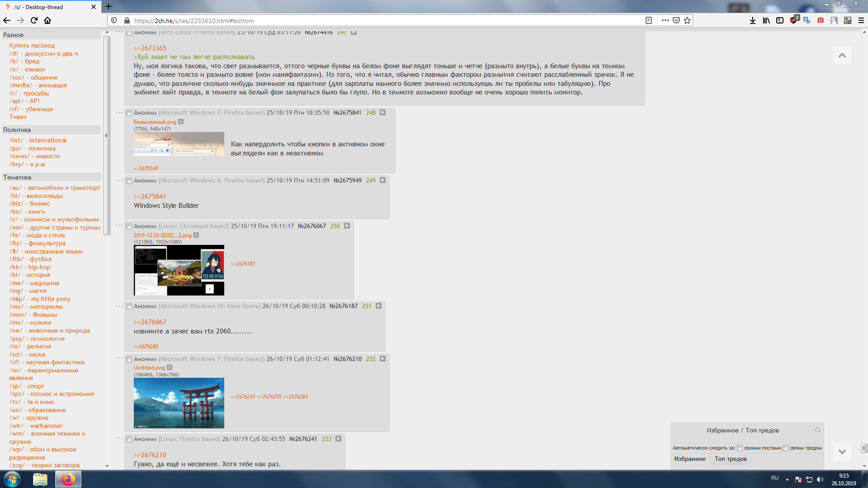Image resolution: width=868 pixels, height=488 pixels.
Task: Bookmark this page with star icon
Action: click(x=687, y=20)
